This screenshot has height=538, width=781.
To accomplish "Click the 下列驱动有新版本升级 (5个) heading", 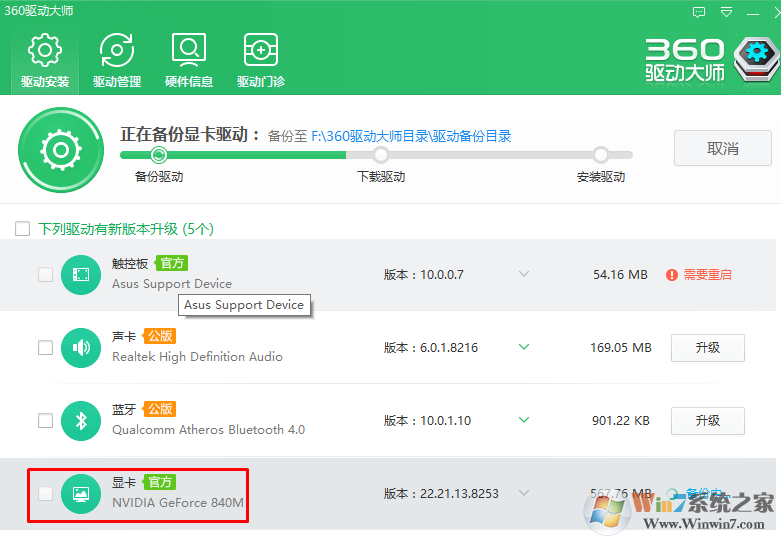I will tap(126, 229).
